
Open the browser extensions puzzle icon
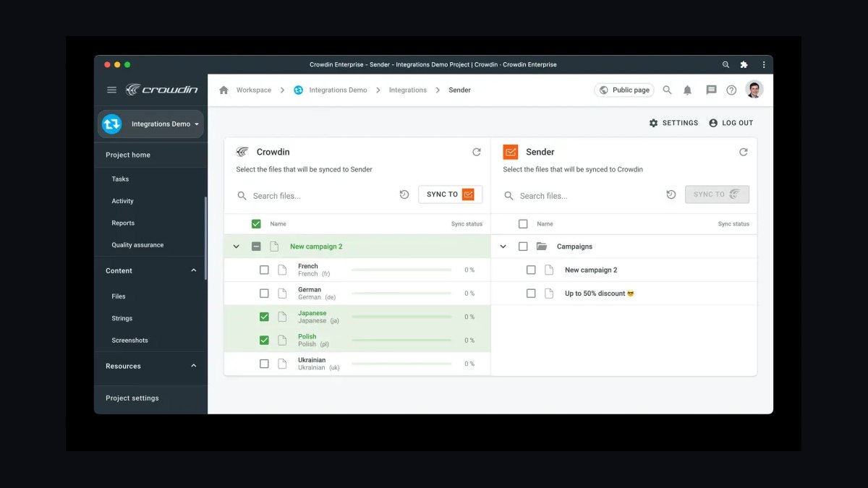pyautogui.click(x=744, y=64)
